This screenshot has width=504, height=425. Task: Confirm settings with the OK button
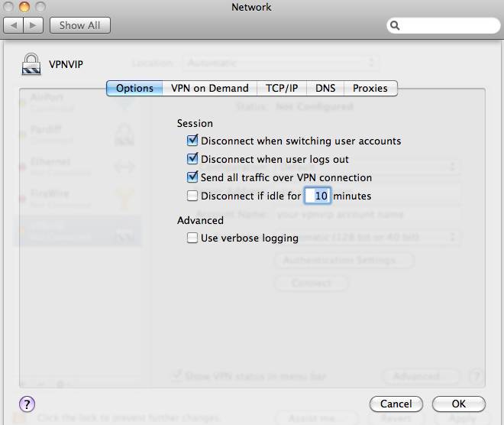pyautogui.click(x=459, y=404)
